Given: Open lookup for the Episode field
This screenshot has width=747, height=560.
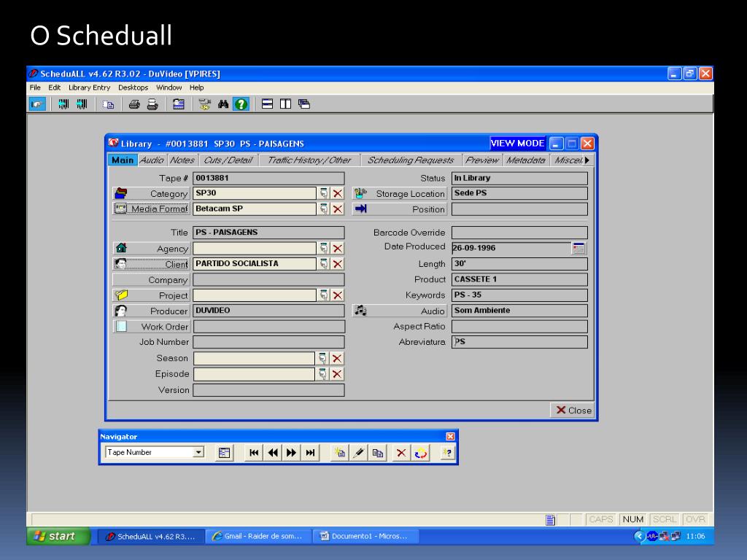Looking at the screenshot, I should coord(323,374).
